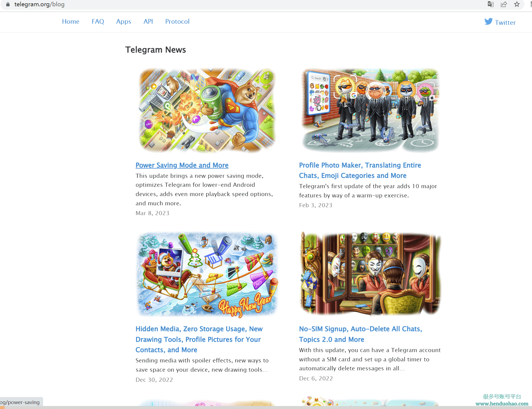532x409 pixels.
Task: Open Profile Photo Maker, Translating Entire Chats article
Action: pos(360,170)
